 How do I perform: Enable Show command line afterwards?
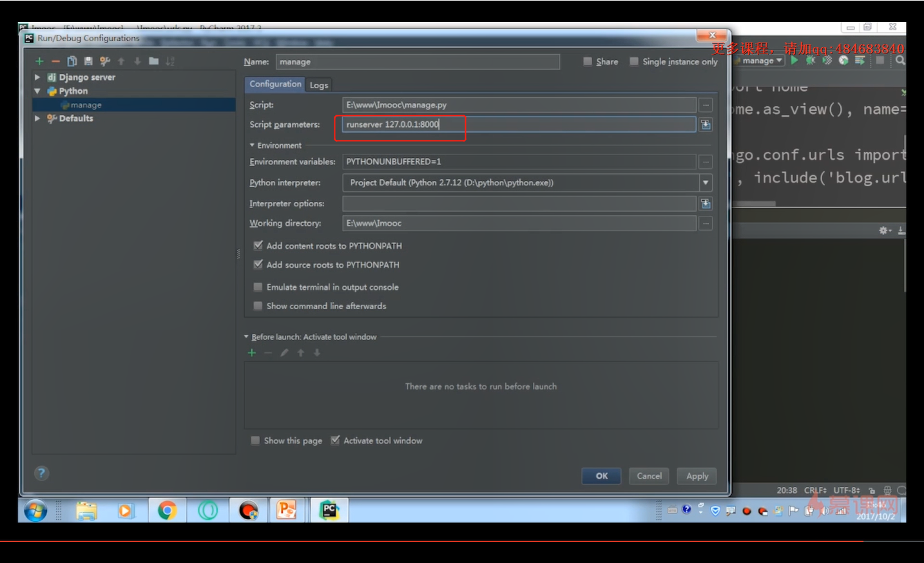(258, 305)
